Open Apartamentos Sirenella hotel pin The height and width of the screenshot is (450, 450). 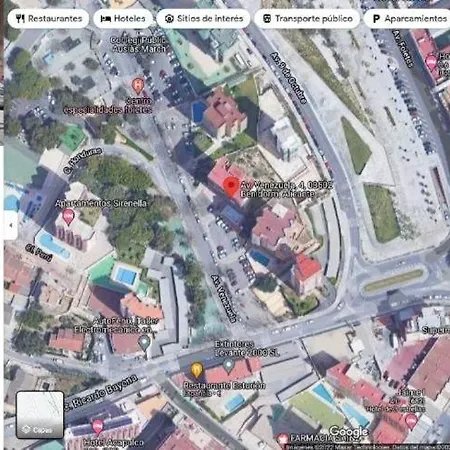pyautogui.click(x=68, y=217)
